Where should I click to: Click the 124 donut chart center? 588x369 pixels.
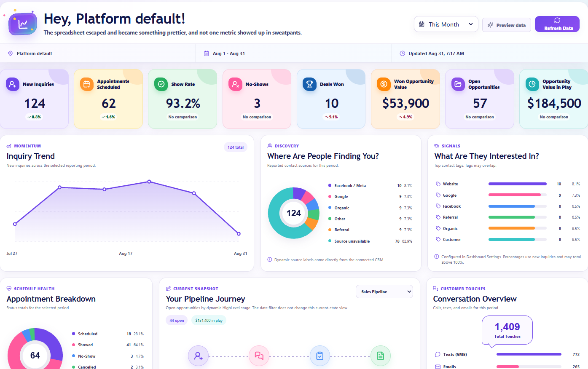click(293, 213)
